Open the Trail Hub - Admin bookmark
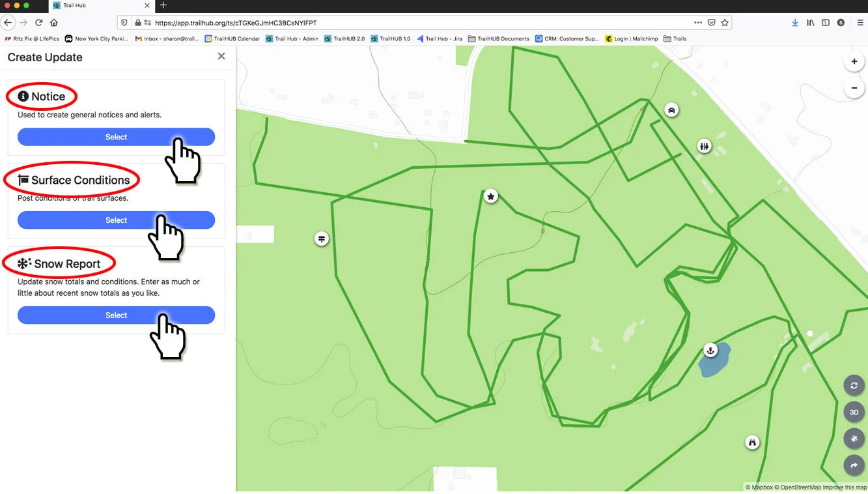This screenshot has width=868, height=494. pos(292,38)
